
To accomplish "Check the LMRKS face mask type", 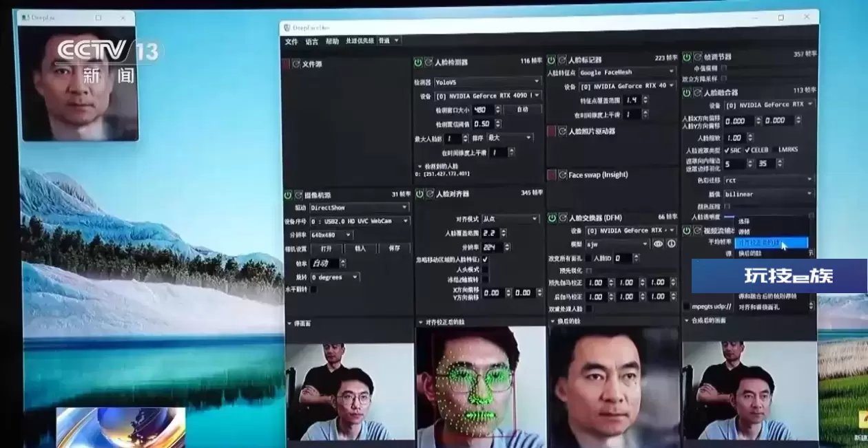I will (x=786, y=149).
